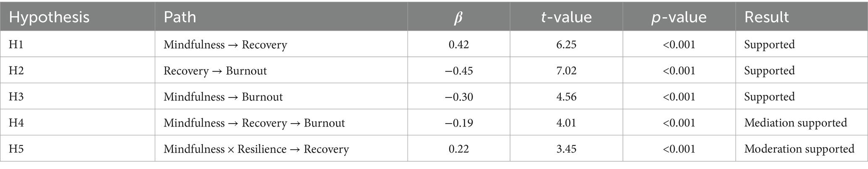Select the t-value 4.01
Screen dimensions: 868x169
[x=566, y=123]
